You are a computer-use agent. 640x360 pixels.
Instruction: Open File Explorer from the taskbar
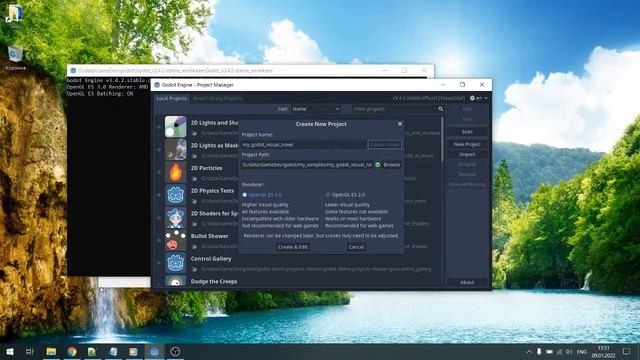[x=51, y=351]
